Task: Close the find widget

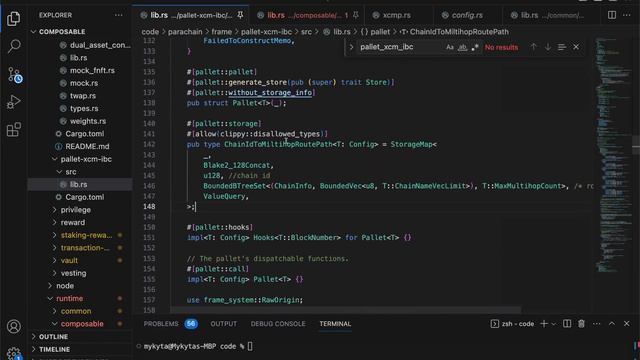Action: [x=576, y=47]
